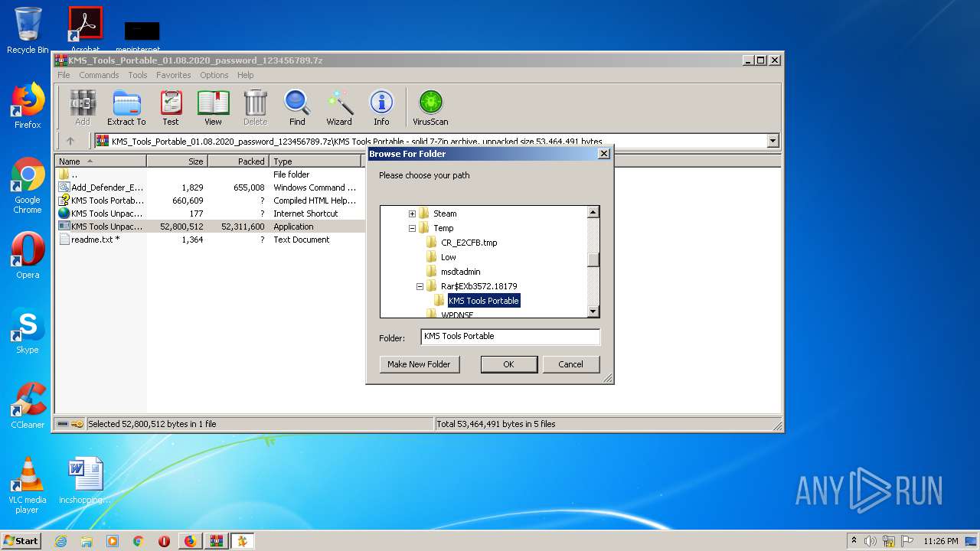This screenshot has height=551, width=980.
Task: Switch to WinRAR taskbar button
Action: click(216, 541)
